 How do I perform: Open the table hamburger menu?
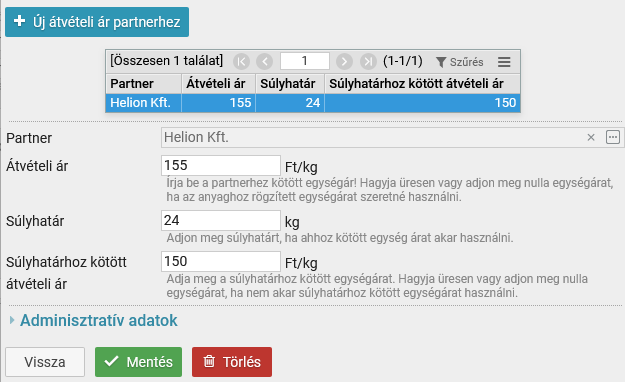tap(504, 62)
